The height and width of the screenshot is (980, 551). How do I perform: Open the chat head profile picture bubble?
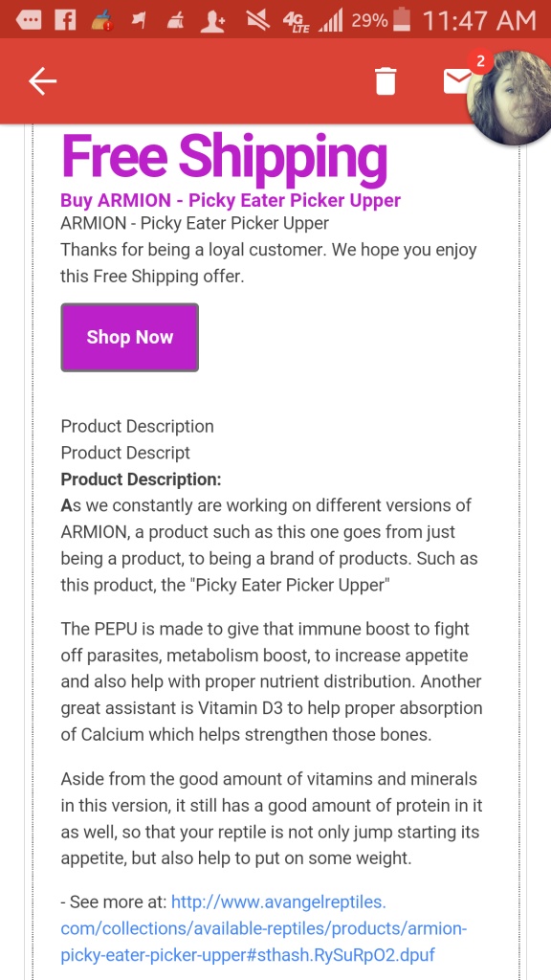pos(511,97)
